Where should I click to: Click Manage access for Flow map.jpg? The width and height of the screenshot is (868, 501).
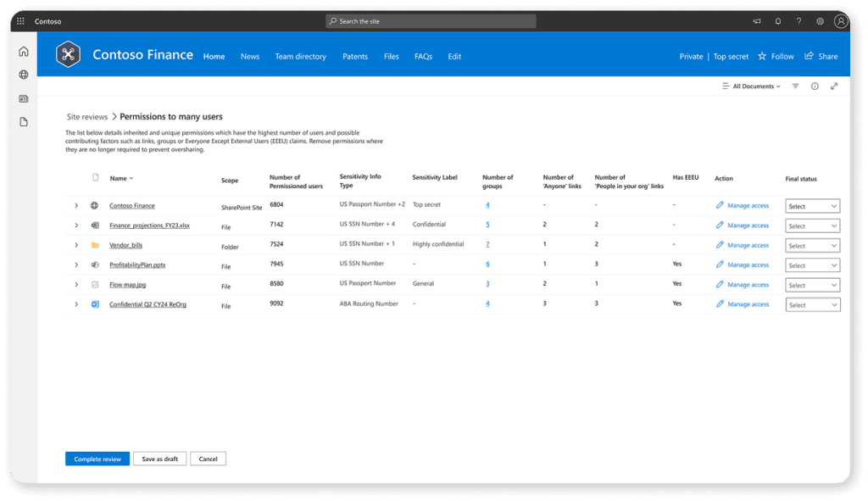tap(748, 285)
